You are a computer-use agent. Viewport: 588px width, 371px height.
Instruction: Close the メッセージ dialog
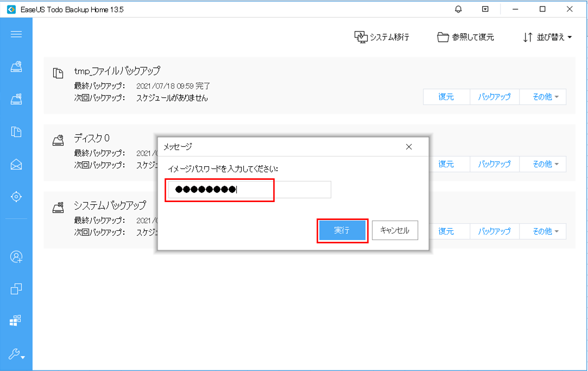tap(409, 147)
